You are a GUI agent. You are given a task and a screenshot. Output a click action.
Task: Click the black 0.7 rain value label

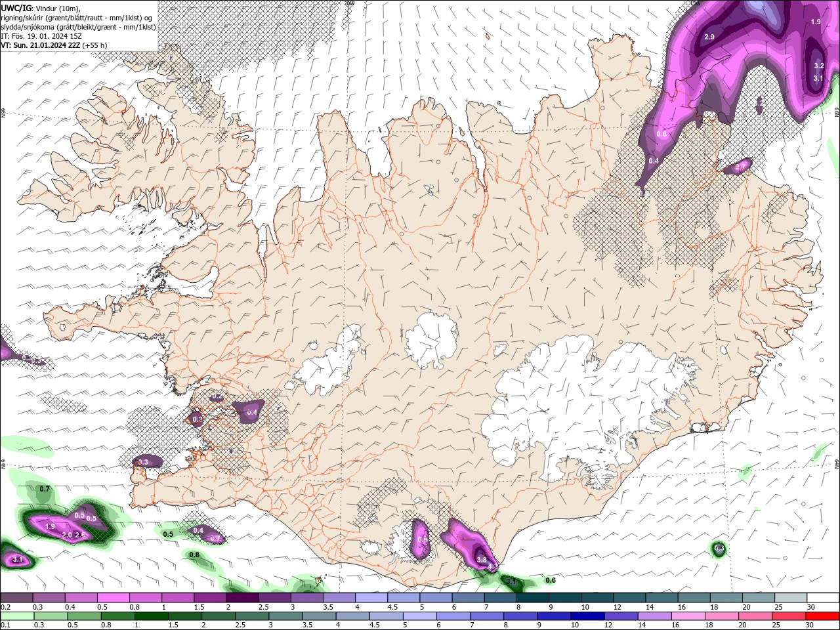pyautogui.click(x=45, y=489)
